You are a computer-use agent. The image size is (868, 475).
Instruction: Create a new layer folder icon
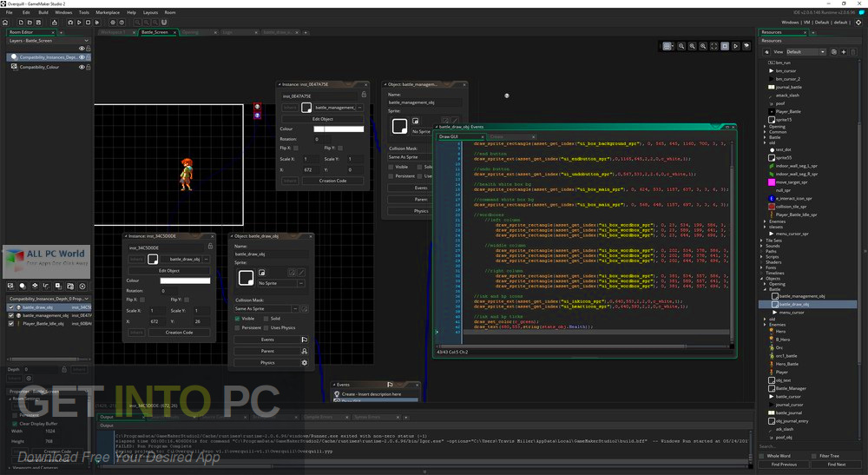(70, 286)
